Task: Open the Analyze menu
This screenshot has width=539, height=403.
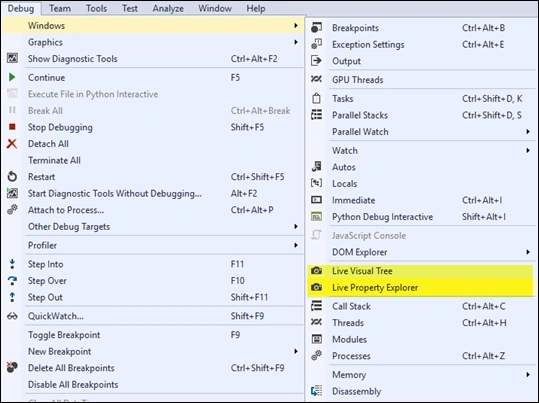Action: pos(168,8)
